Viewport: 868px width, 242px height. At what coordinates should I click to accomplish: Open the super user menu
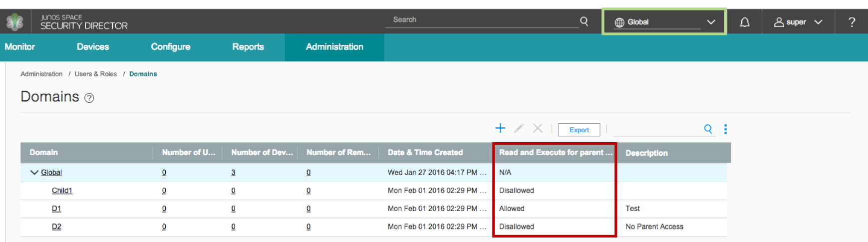798,22
